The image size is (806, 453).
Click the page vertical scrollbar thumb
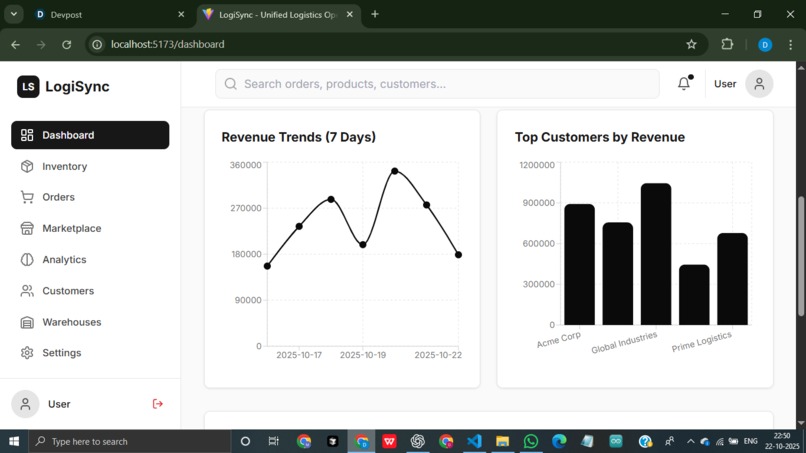pyautogui.click(x=801, y=256)
